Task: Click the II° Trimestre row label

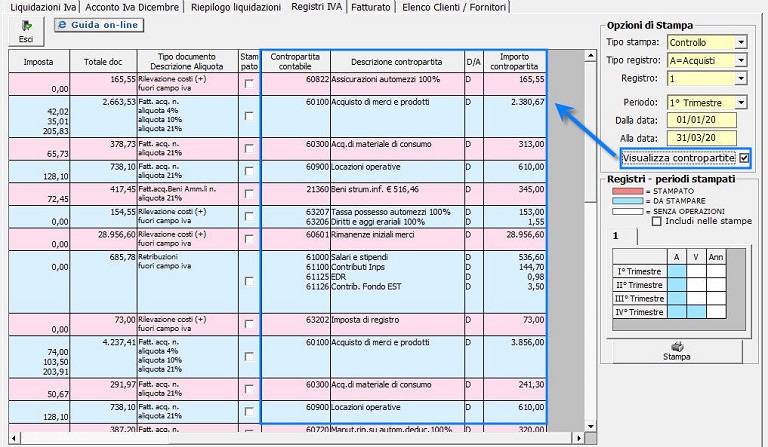Action: click(x=639, y=285)
